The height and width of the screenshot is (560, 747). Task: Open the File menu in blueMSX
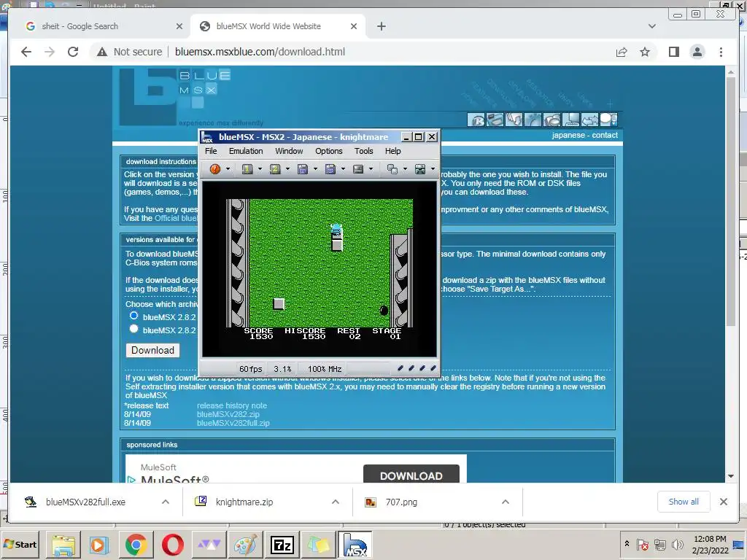pos(211,151)
